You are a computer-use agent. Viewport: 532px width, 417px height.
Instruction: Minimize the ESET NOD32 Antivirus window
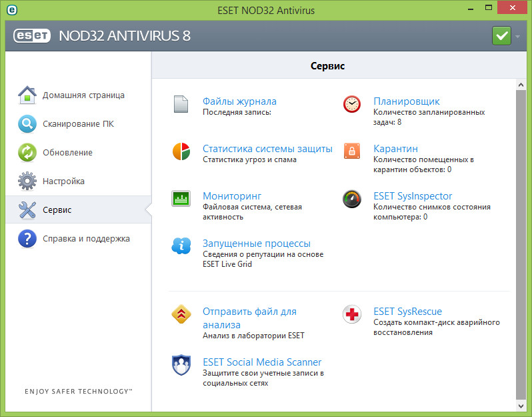(470, 9)
